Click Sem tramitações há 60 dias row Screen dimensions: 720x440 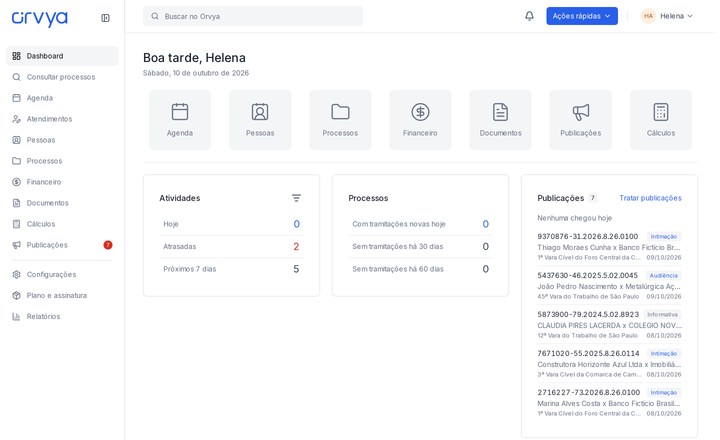click(420, 269)
